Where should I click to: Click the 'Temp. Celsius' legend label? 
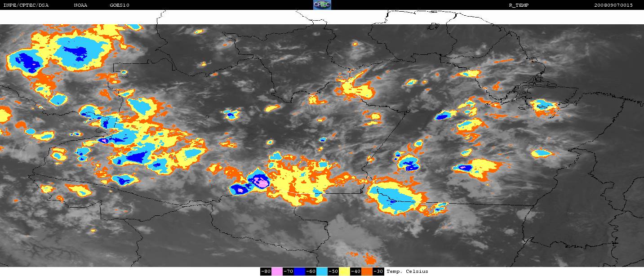tap(407, 272)
